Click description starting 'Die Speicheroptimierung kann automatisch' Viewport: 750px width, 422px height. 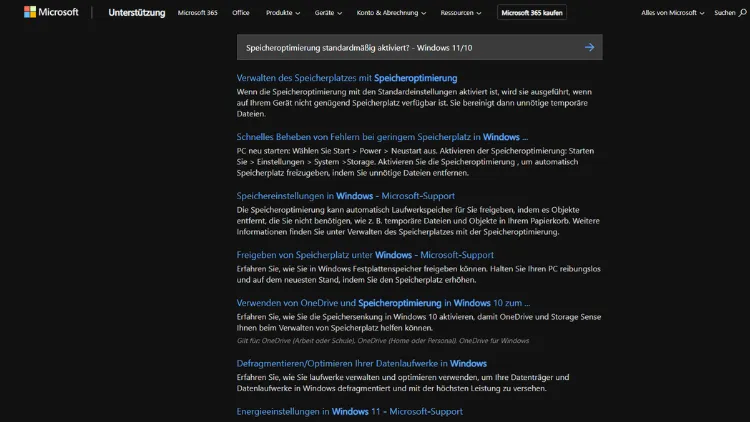click(418, 221)
